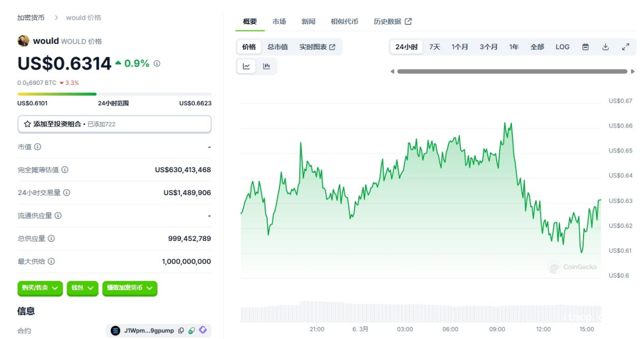Screen dimensions: 644x339
Task: Open the 相似代币 tab
Action: click(344, 21)
